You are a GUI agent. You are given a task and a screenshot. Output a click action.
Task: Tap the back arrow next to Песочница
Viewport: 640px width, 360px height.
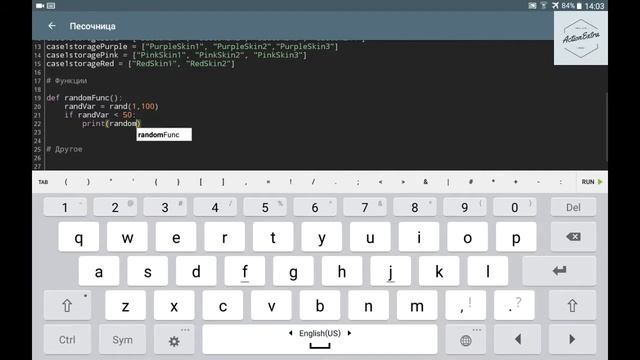[x=52, y=26]
